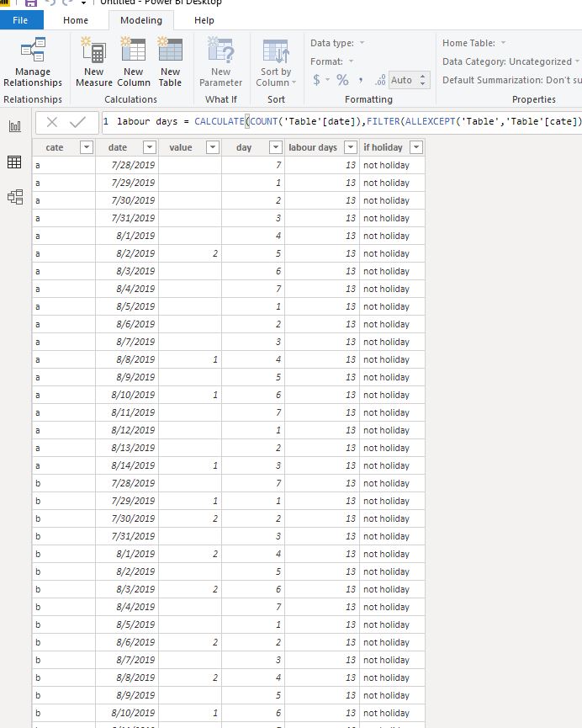Click date cell b 8/1/2019
This screenshot has height=728, width=582.
(x=127, y=554)
